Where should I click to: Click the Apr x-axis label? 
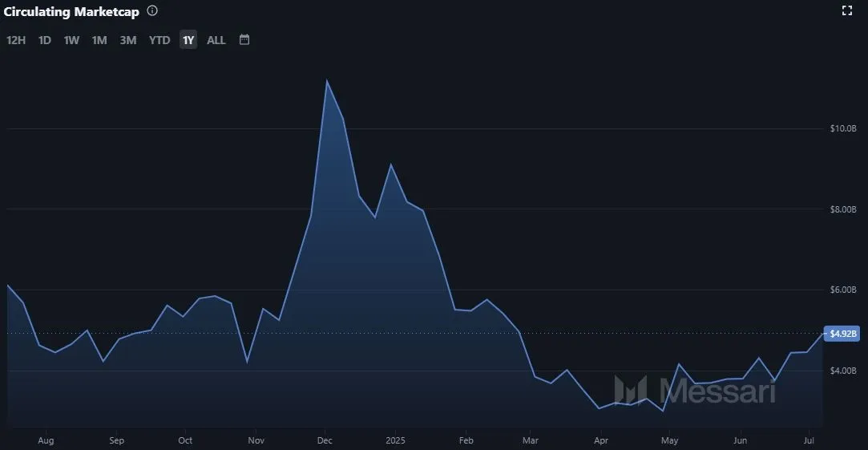coord(600,440)
